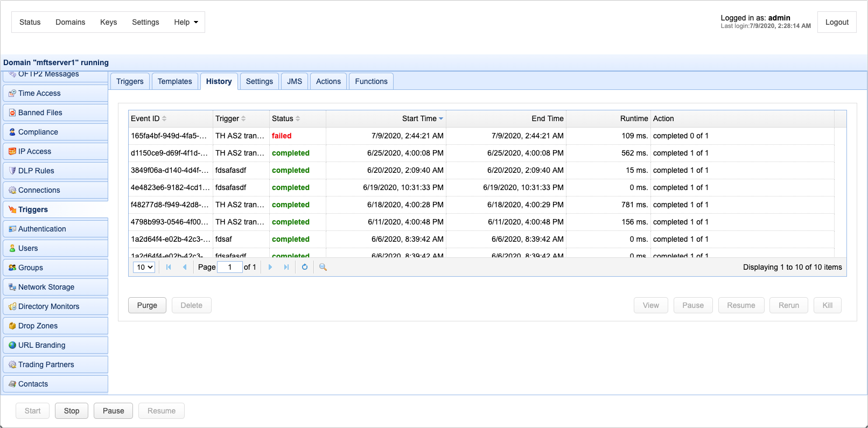Open the history search magnifier

323,267
